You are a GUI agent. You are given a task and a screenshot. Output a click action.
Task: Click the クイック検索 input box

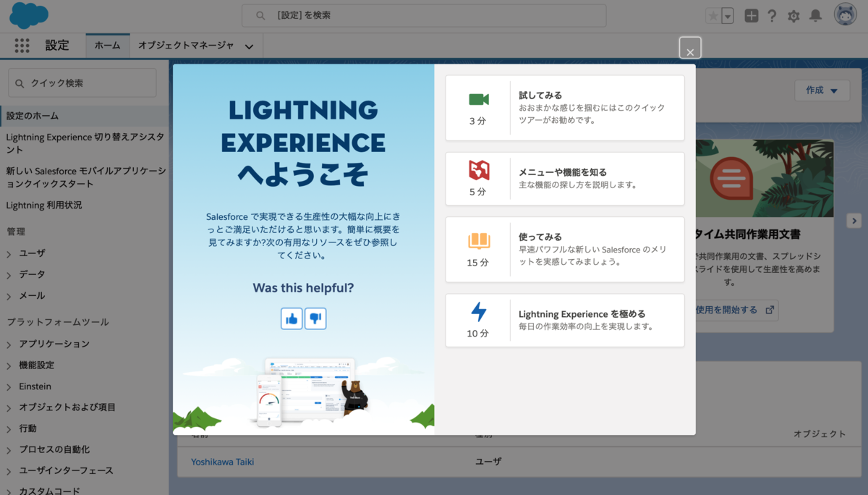click(82, 82)
